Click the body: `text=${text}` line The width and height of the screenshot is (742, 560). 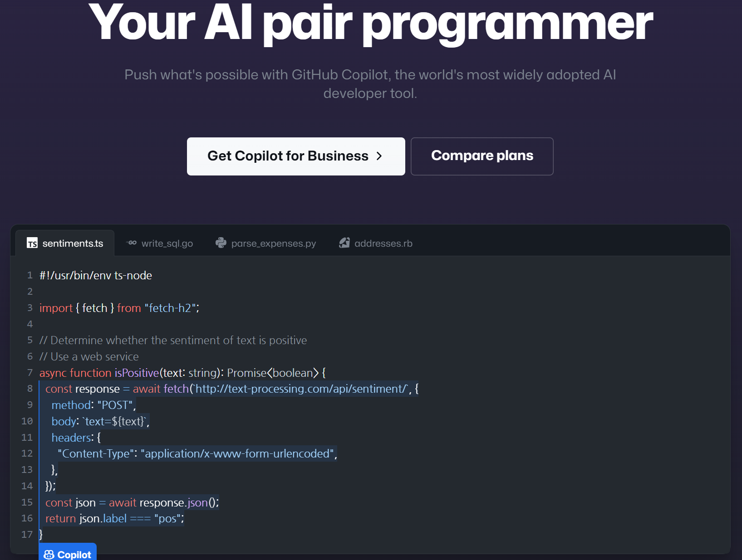100,421
